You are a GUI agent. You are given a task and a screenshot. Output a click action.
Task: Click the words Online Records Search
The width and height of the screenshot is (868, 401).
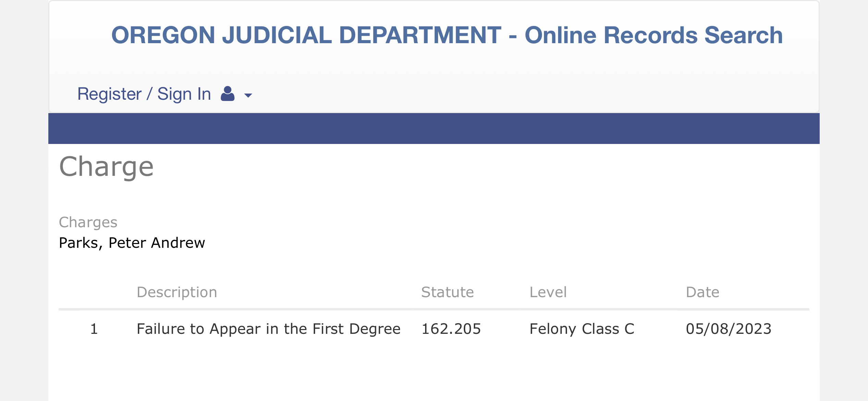[654, 35]
